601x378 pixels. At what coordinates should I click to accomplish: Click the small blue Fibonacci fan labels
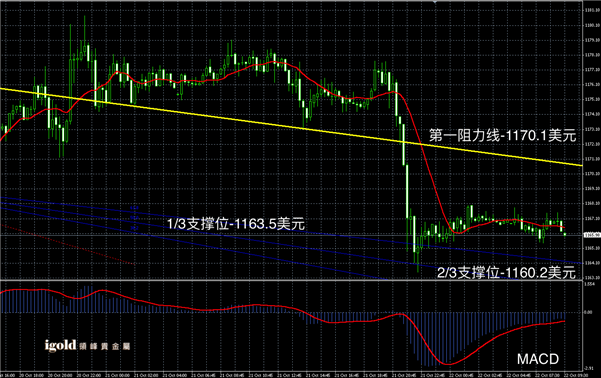point(134,218)
